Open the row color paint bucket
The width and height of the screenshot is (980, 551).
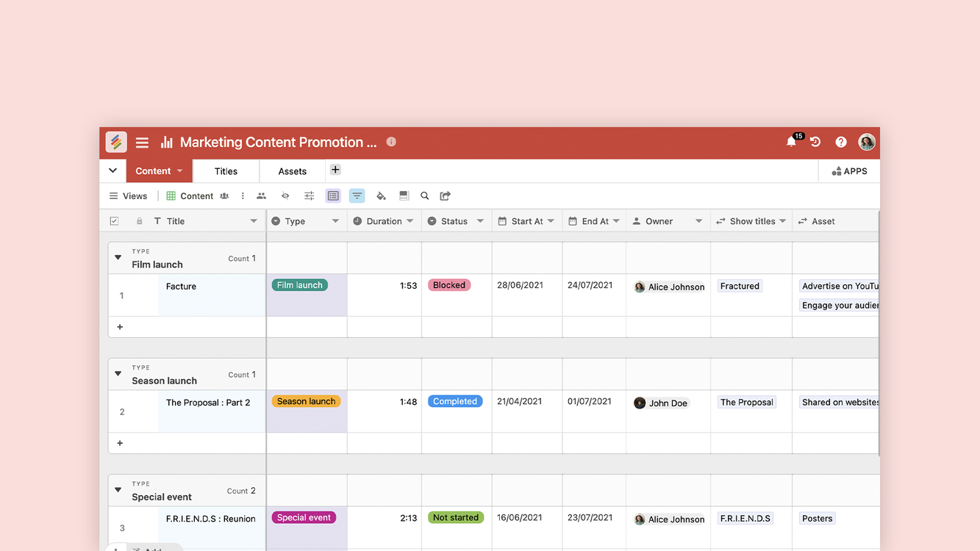coord(381,196)
